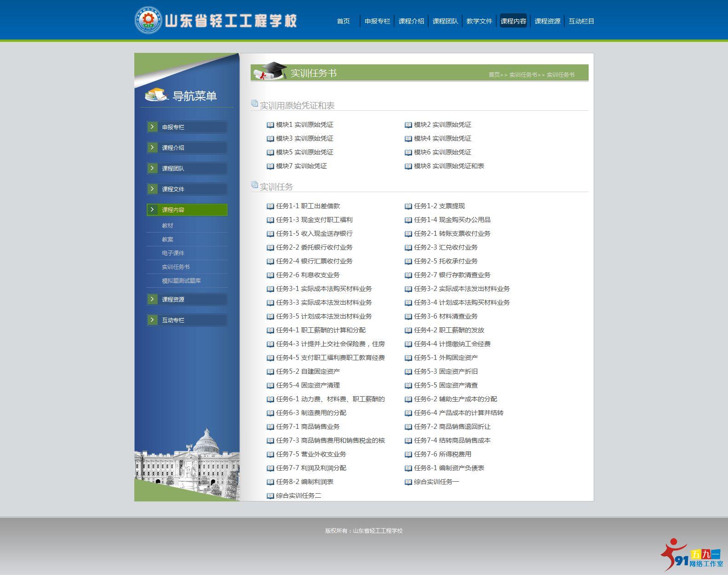Click 首页 breadcrumb link
Screen dimensions: 728x575
[494, 75]
